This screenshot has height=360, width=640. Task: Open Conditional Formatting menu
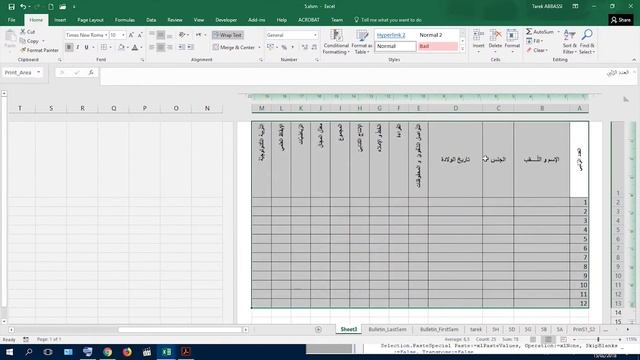336,42
